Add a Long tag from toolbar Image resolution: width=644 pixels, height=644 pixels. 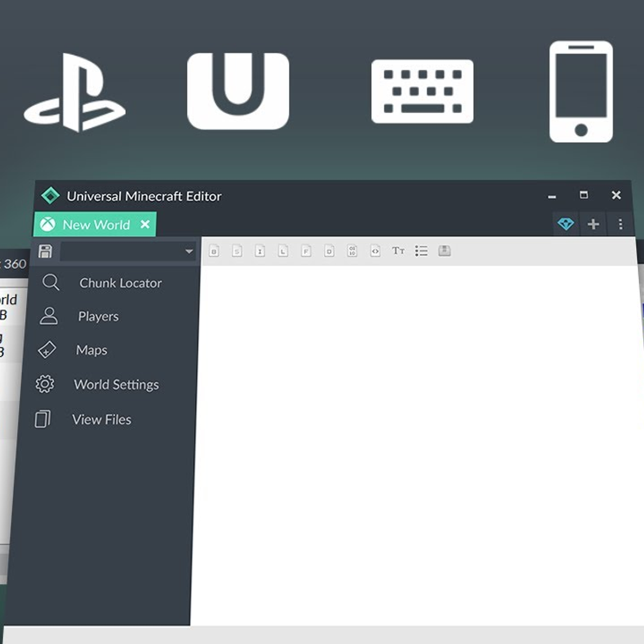283,252
